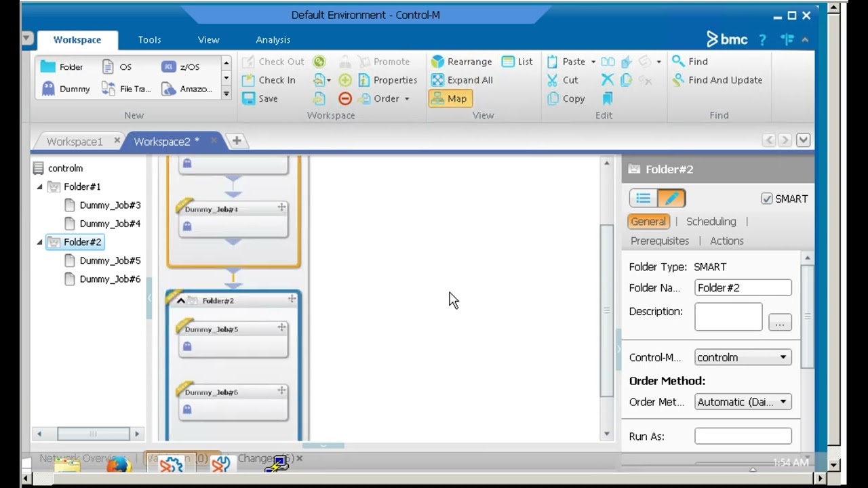Choose the OS job type
Screen dimensions: 868x488
(x=117, y=66)
